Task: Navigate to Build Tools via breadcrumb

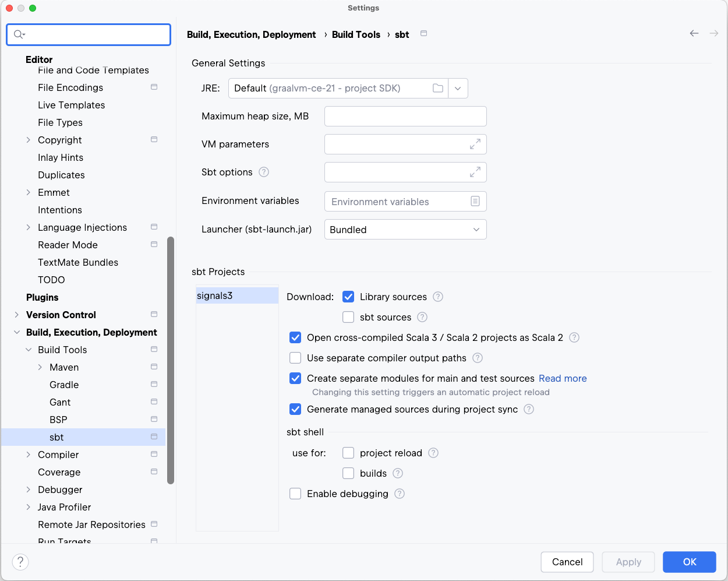Action: pyautogui.click(x=356, y=34)
